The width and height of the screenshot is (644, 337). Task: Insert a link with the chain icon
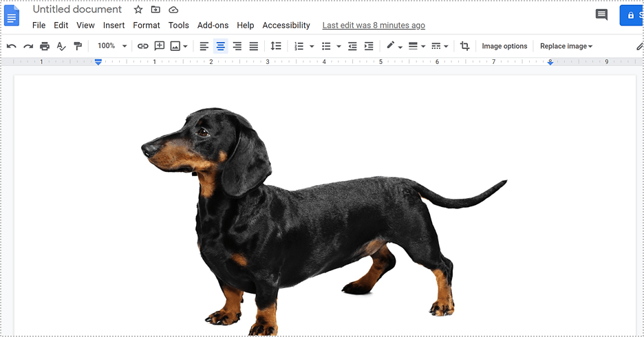pyautogui.click(x=142, y=46)
